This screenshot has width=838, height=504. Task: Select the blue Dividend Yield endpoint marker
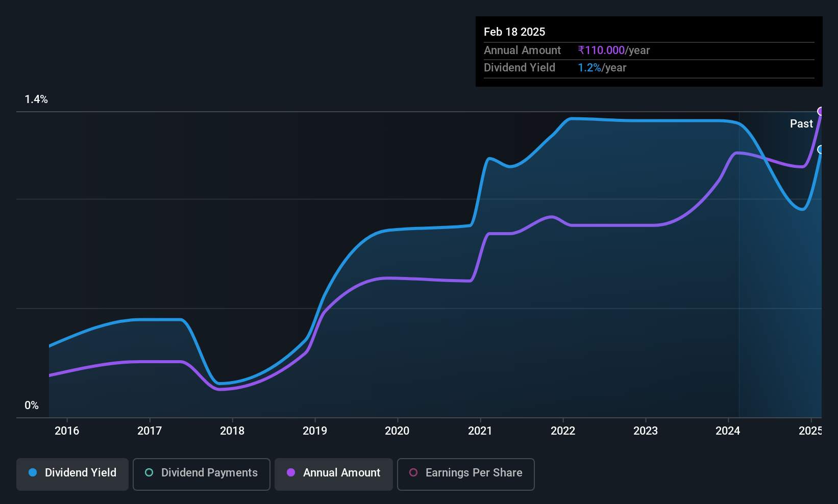(821, 149)
